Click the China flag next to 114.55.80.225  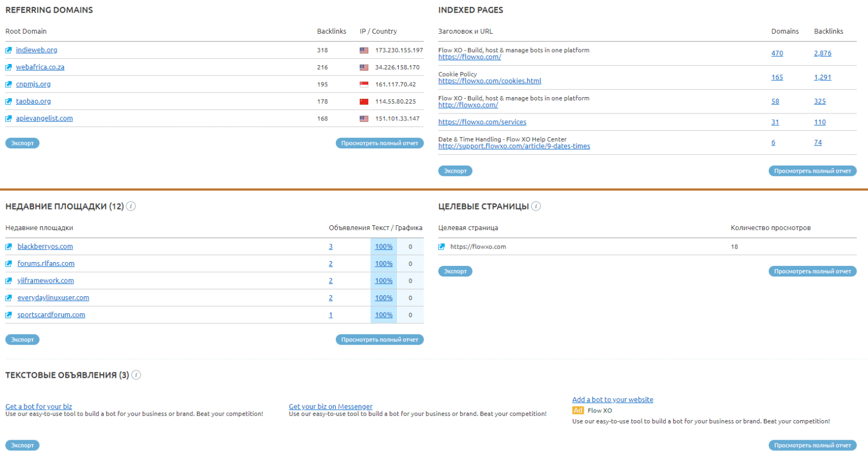point(364,101)
